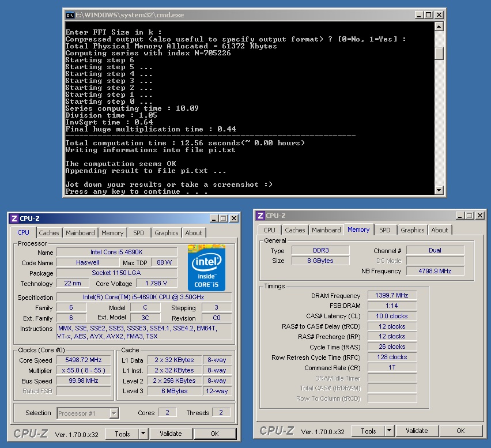Select CPU tab in left CPU-Z window
The width and height of the screenshot is (491, 448).
pos(23,232)
